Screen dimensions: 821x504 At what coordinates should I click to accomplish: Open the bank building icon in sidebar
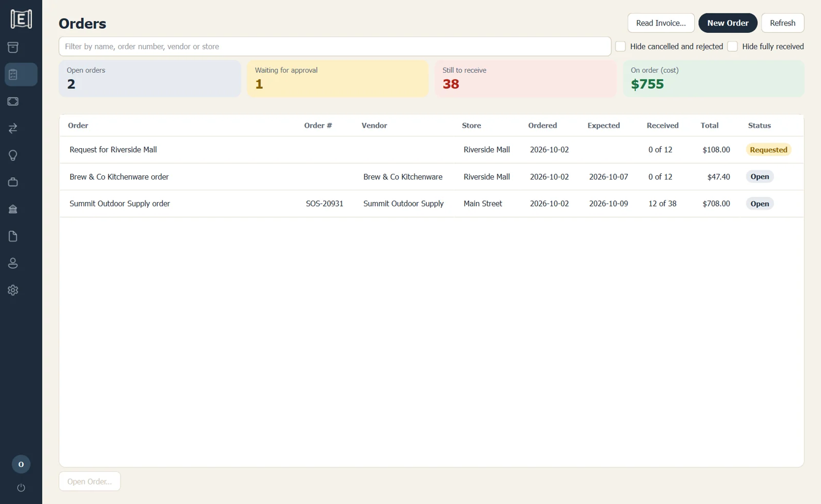pos(13,209)
